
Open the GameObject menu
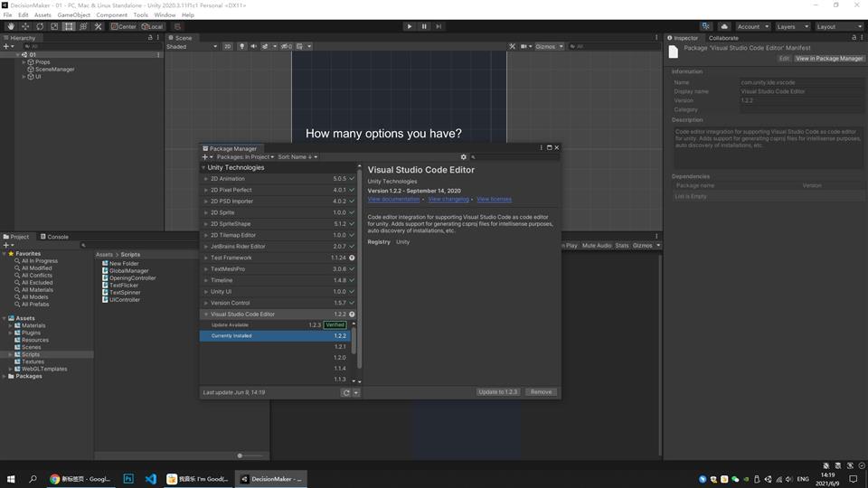[x=73, y=15]
